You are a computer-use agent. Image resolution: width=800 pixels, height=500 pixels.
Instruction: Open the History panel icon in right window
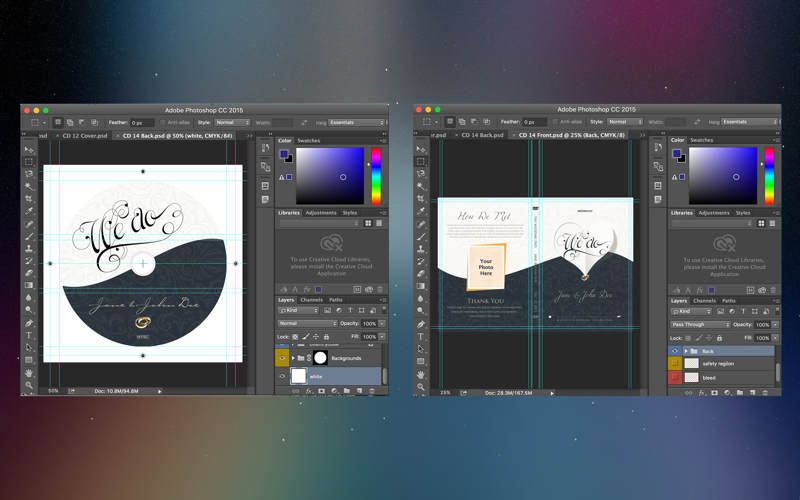coord(658,147)
